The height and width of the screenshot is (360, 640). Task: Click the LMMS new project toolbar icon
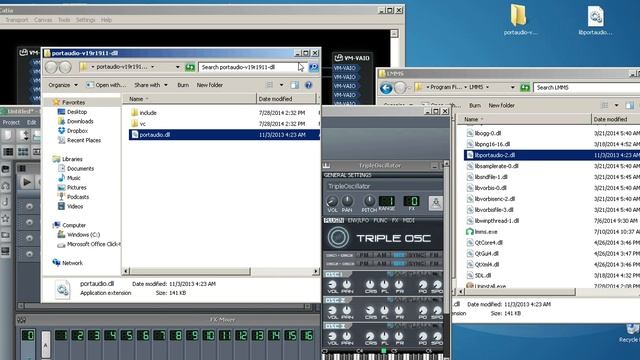[x=8, y=136]
